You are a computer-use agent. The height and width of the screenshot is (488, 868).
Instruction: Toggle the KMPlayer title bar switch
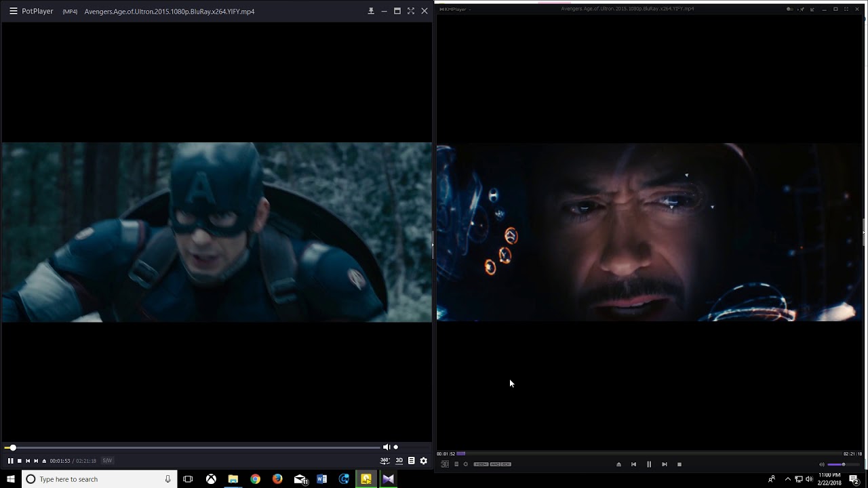point(790,9)
